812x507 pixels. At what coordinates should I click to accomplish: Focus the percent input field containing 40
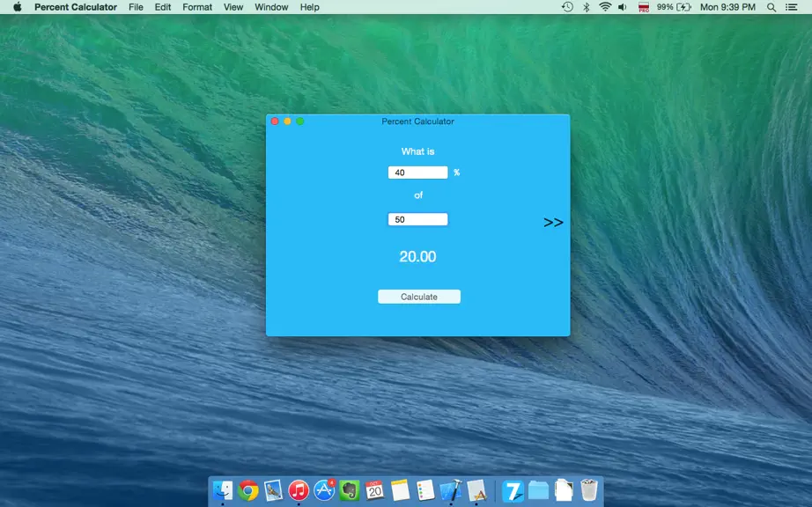coord(418,173)
